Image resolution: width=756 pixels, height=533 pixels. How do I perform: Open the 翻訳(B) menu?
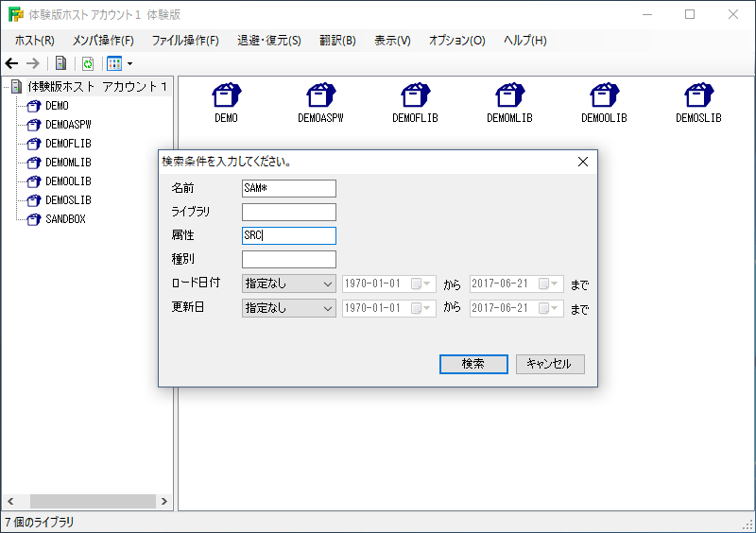point(337,41)
